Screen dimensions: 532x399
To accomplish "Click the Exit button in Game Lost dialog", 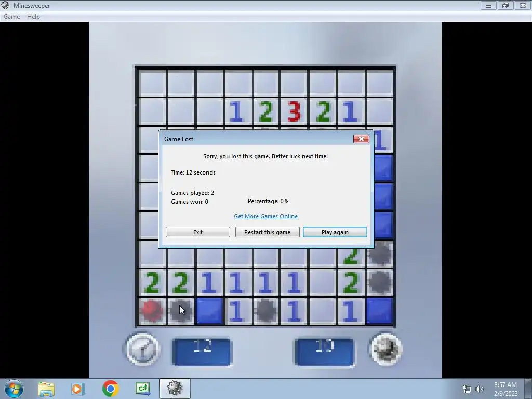I will (198, 232).
